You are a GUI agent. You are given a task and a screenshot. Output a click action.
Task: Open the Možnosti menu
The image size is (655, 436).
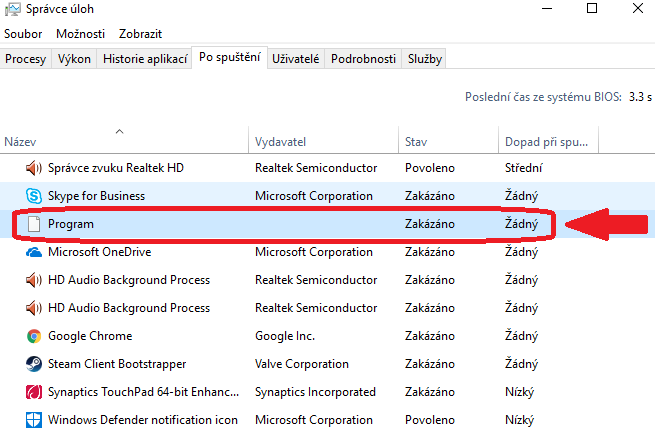coord(80,34)
